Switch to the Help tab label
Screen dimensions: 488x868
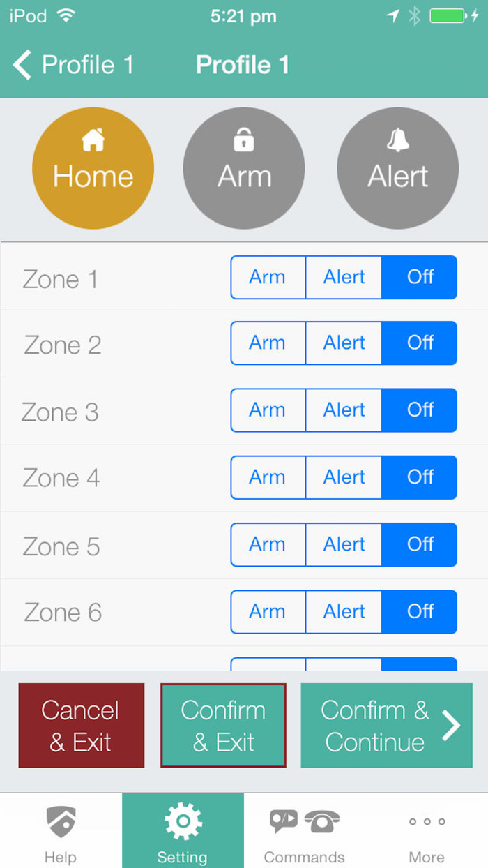click(61, 857)
